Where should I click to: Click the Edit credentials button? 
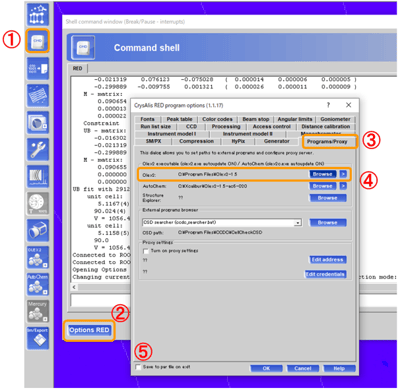(x=325, y=274)
